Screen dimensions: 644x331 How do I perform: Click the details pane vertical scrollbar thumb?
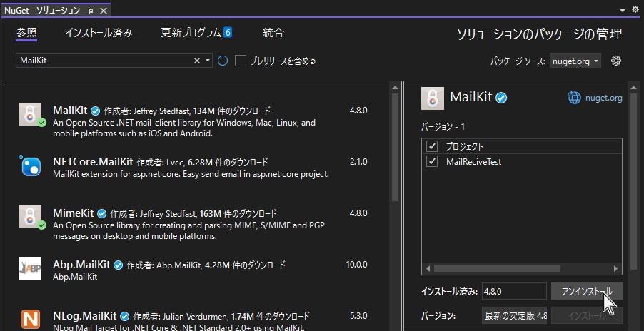634,180
